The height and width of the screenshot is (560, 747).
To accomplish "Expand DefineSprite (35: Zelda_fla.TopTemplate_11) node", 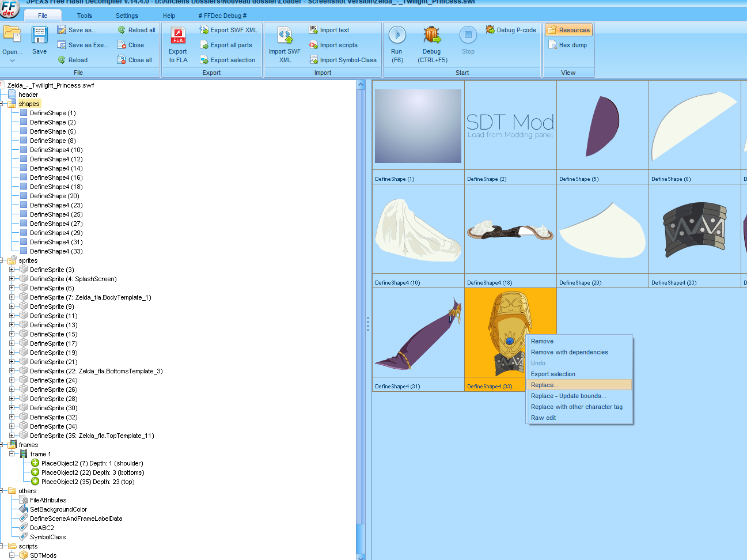I will pos(12,436).
